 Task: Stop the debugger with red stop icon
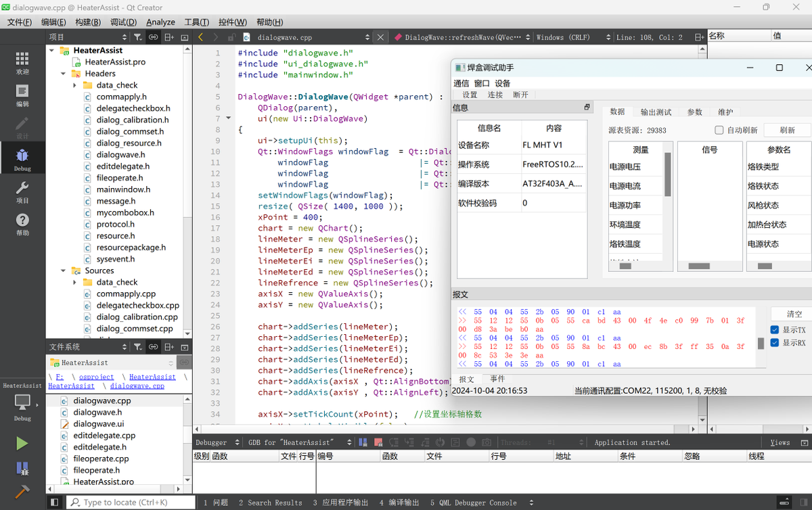(378, 442)
